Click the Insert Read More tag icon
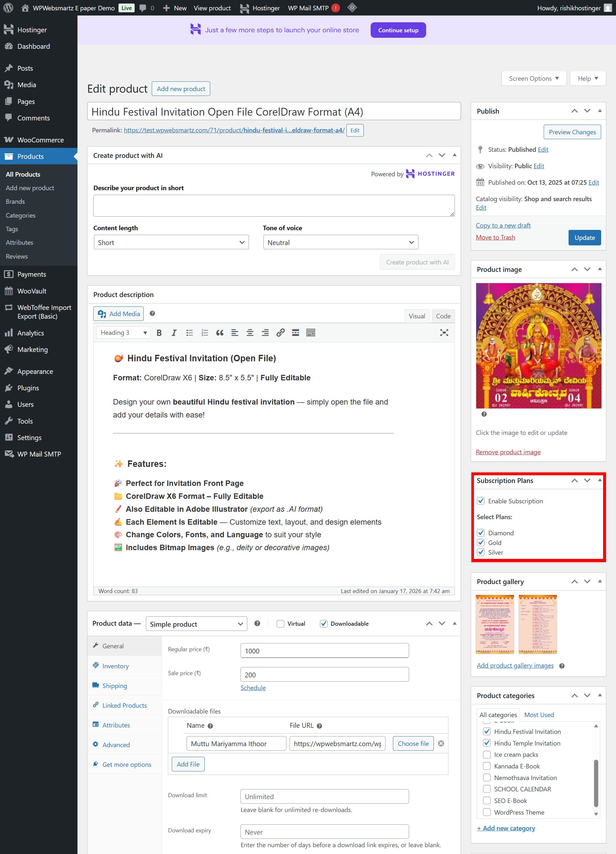The image size is (616, 854). tap(296, 333)
